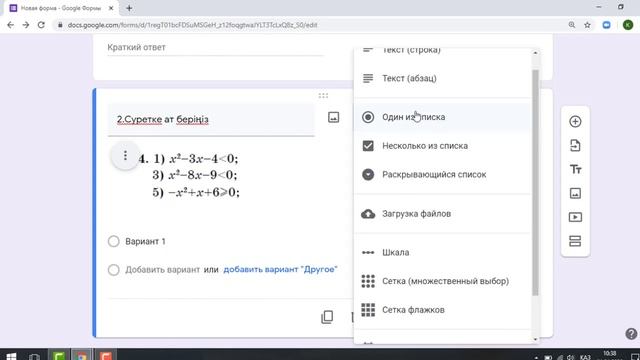This screenshot has height=360, width=640.
Task: Open browser zoom indicator icon
Action: pyautogui.click(x=572, y=25)
